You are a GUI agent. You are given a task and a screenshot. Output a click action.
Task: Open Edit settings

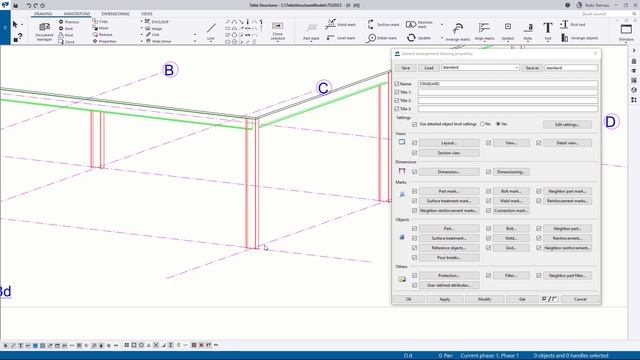567,124
